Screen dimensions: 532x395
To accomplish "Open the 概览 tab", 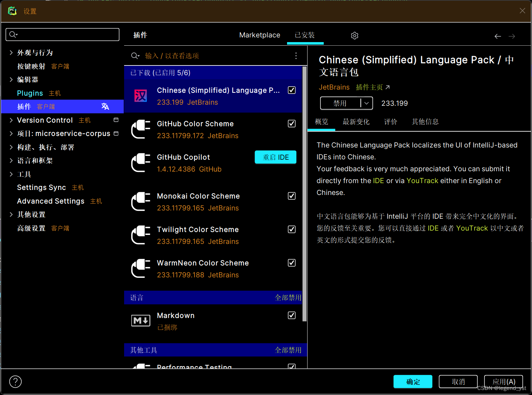I will [322, 122].
